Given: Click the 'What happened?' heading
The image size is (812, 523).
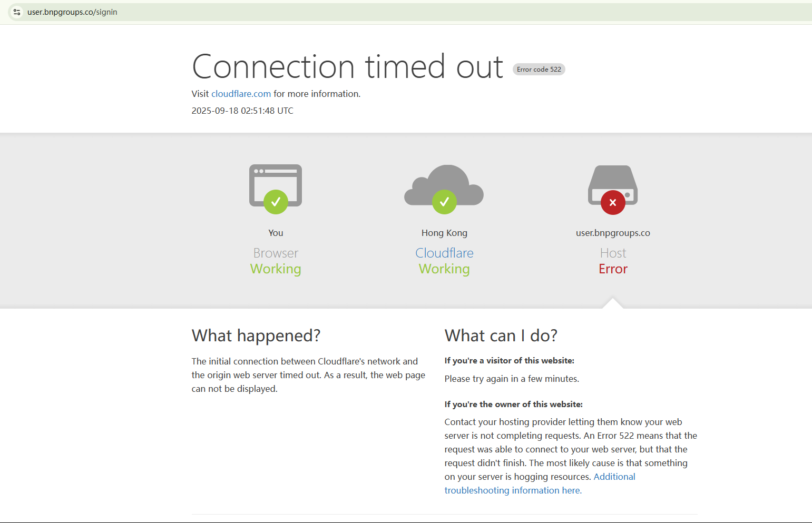Looking at the screenshot, I should 256,335.
